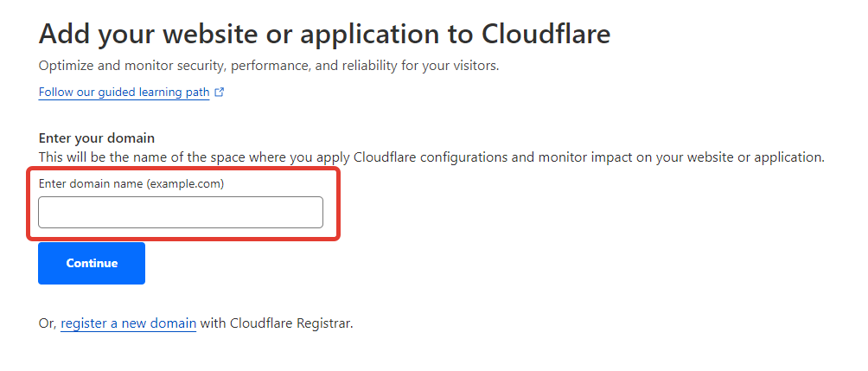
Task: Click the word 'Or,' before the register link
Action: click(x=48, y=323)
